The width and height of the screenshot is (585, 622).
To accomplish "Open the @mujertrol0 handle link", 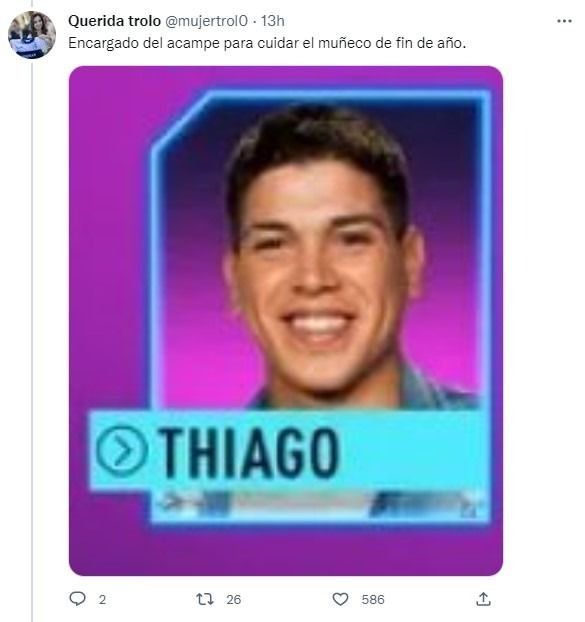I will (206, 21).
